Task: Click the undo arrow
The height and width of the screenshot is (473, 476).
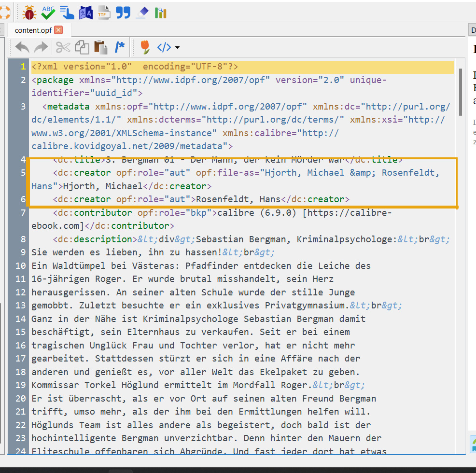Action: 23,47
